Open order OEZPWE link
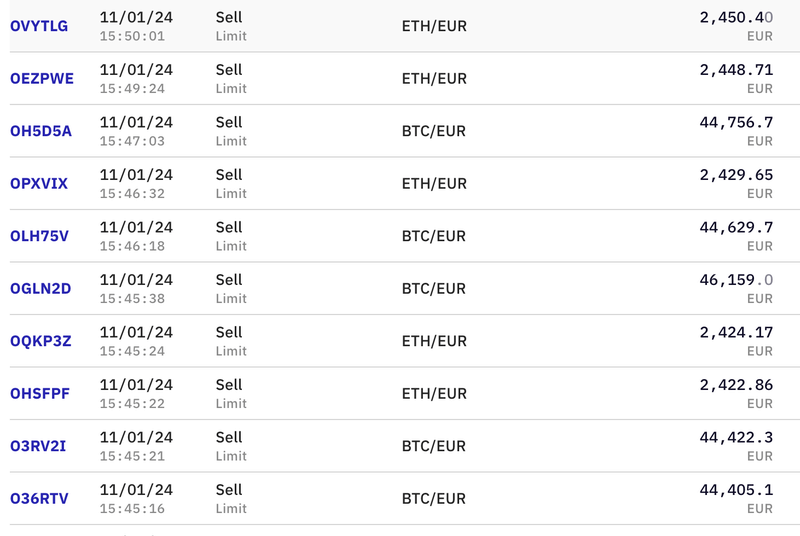800x536 pixels. point(42,79)
